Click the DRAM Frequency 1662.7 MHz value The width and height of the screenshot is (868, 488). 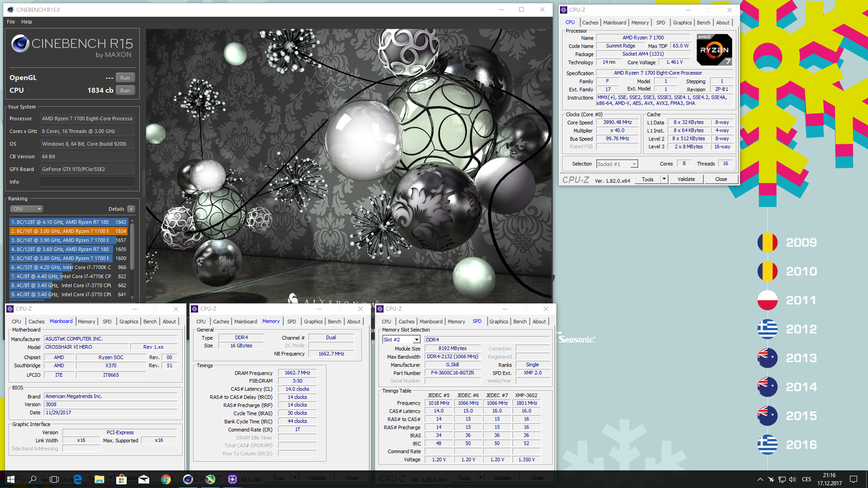(x=297, y=373)
